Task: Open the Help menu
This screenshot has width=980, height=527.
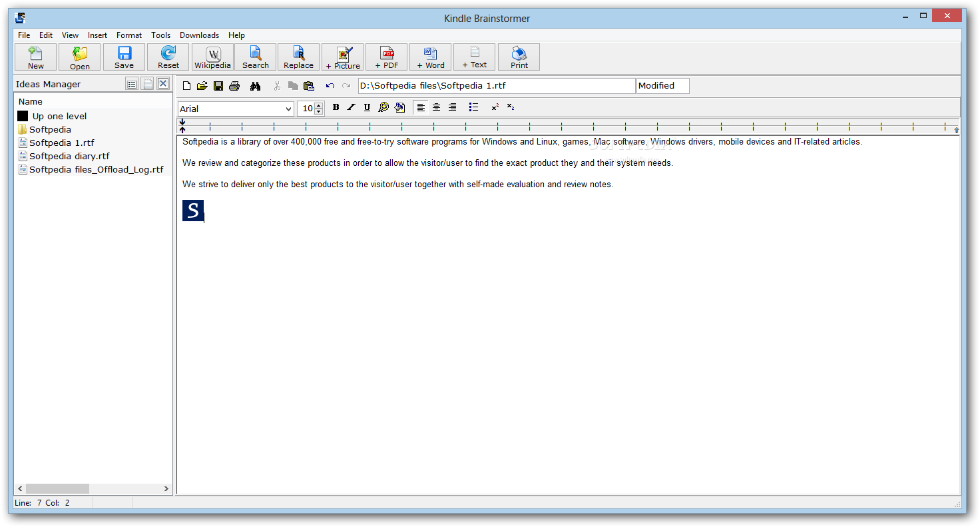Action: point(236,35)
